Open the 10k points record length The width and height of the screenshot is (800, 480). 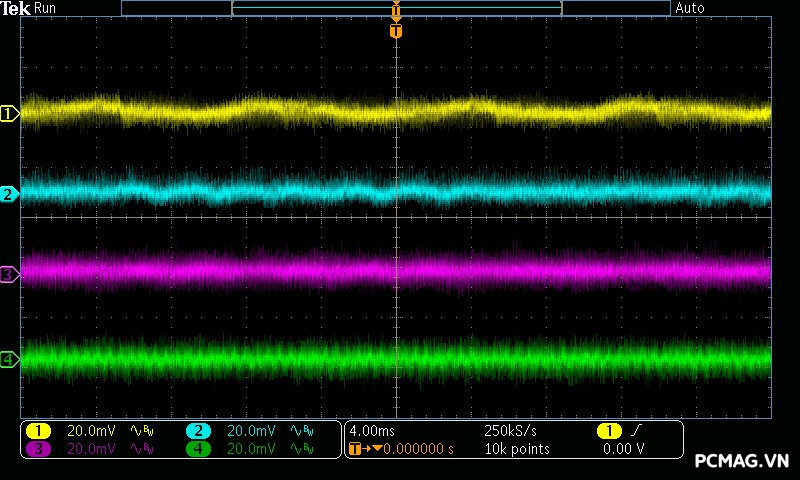(516, 449)
